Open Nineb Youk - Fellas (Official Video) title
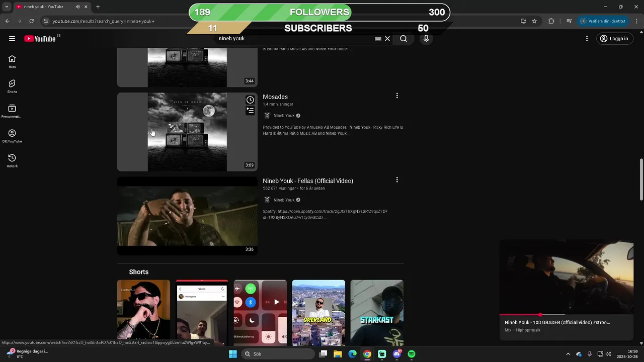Image resolution: width=644 pixels, height=362 pixels. [x=308, y=181]
